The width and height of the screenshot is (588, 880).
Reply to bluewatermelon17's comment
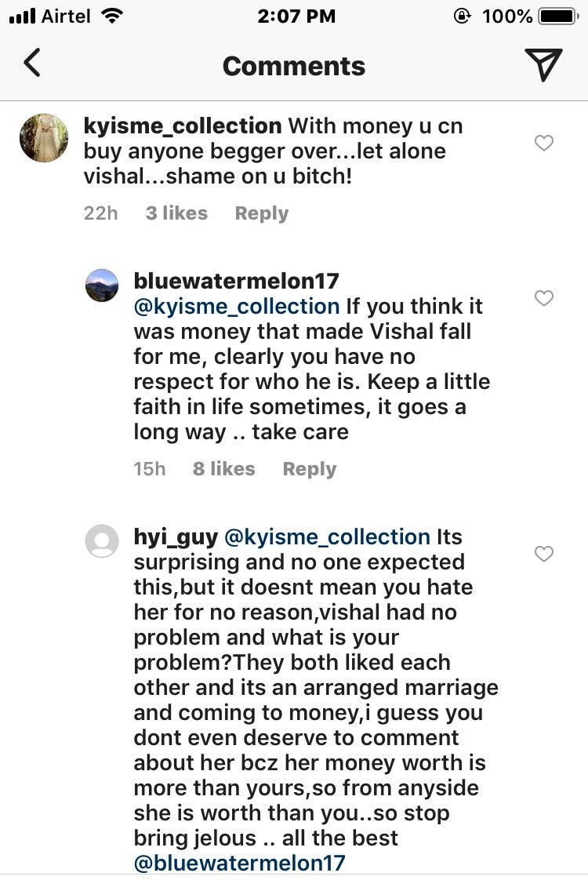pos(309,469)
